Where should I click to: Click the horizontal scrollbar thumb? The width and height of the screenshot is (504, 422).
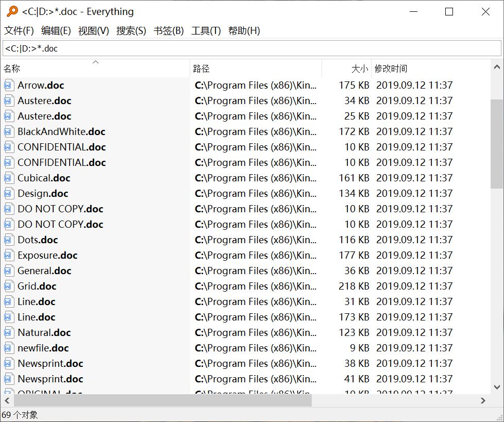click(163, 401)
